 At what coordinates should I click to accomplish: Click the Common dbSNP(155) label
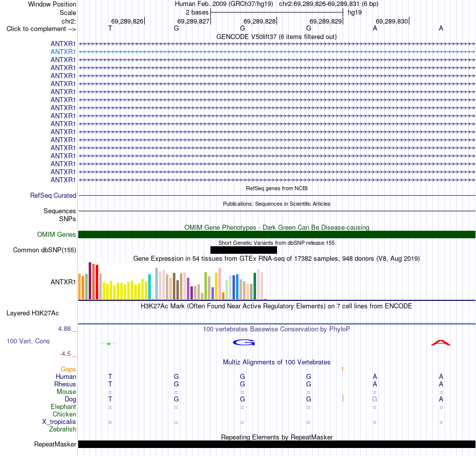click(x=44, y=250)
